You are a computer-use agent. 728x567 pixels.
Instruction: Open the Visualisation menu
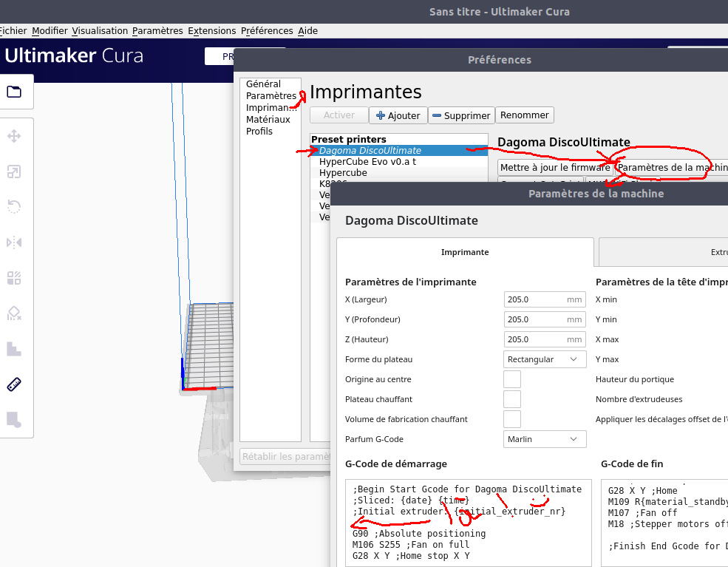coord(100,30)
